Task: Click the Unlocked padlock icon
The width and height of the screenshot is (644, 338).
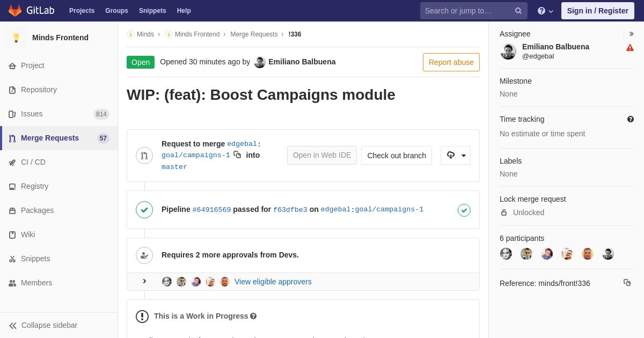Action: pyautogui.click(x=504, y=212)
